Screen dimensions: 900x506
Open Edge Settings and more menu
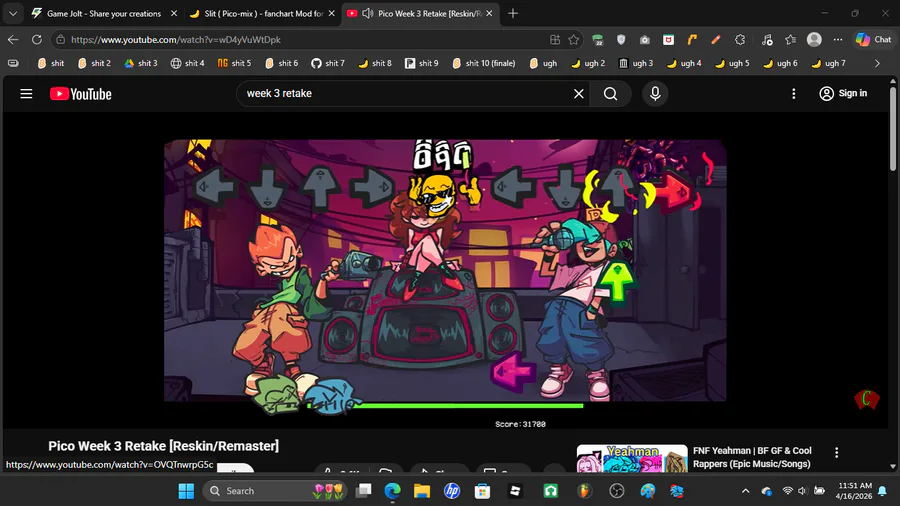(x=838, y=40)
